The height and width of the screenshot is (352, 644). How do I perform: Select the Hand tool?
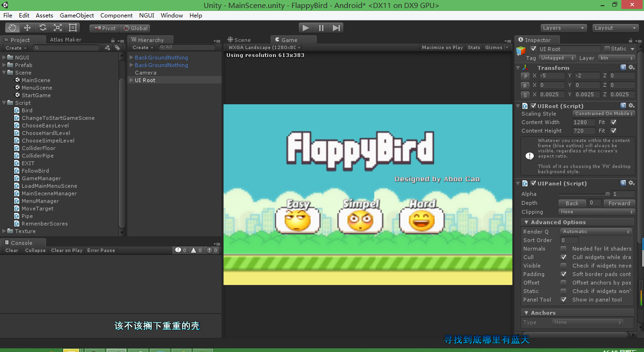(x=12, y=28)
